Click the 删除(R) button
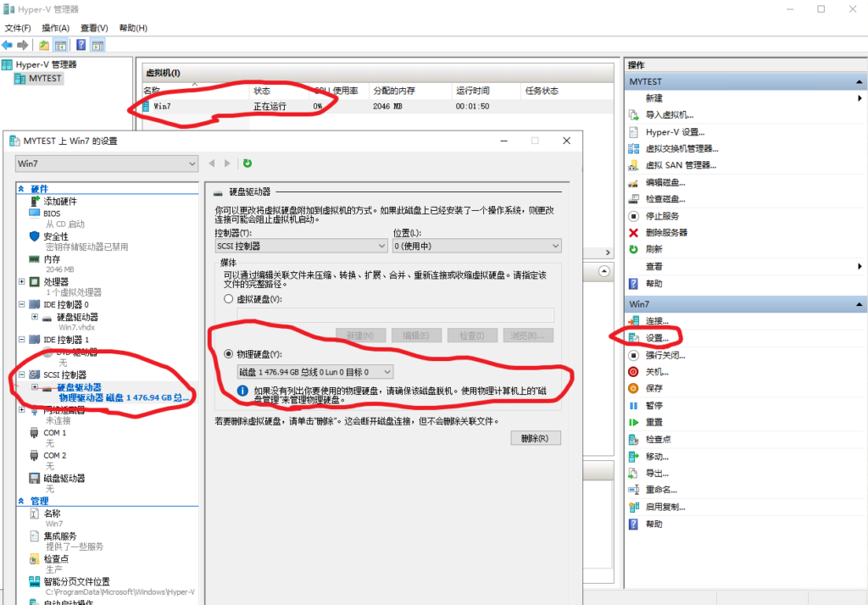Viewport: 868px width, 605px height. tap(536, 438)
